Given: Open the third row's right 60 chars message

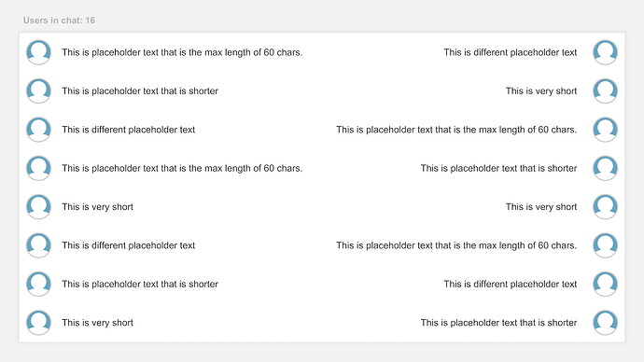Looking at the screenshot, I should click(x=456, y=130).
